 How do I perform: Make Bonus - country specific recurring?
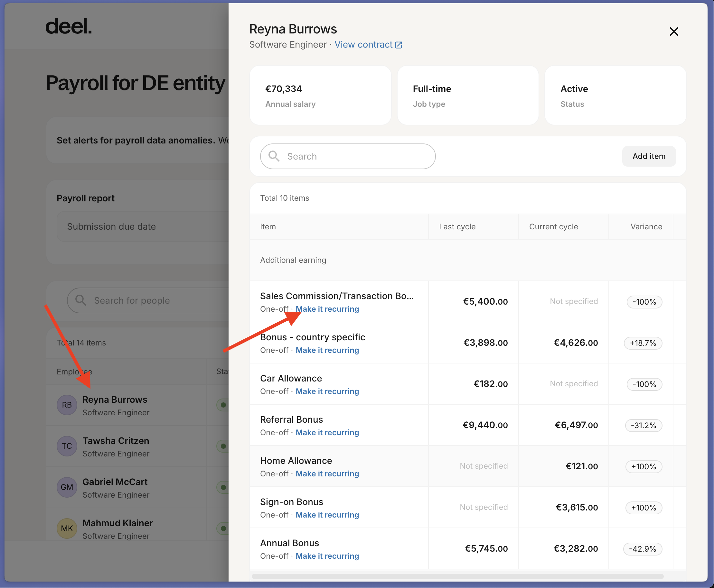point(327,350)
